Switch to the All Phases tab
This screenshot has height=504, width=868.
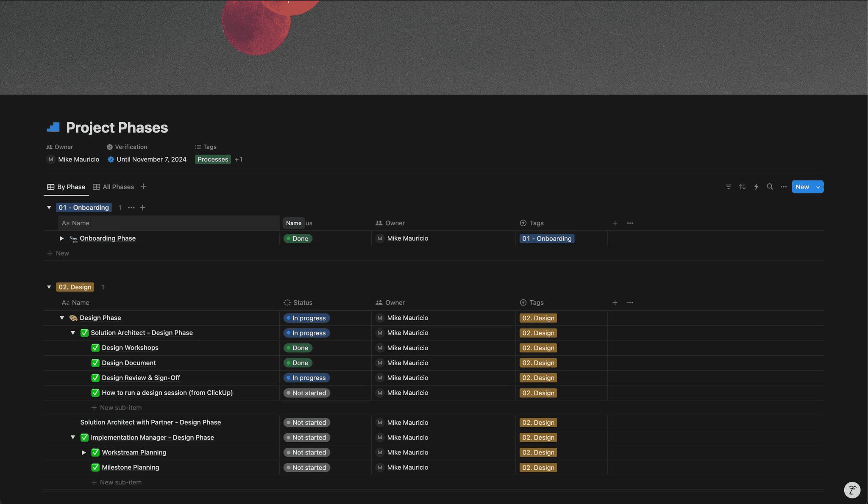[114, 187]
